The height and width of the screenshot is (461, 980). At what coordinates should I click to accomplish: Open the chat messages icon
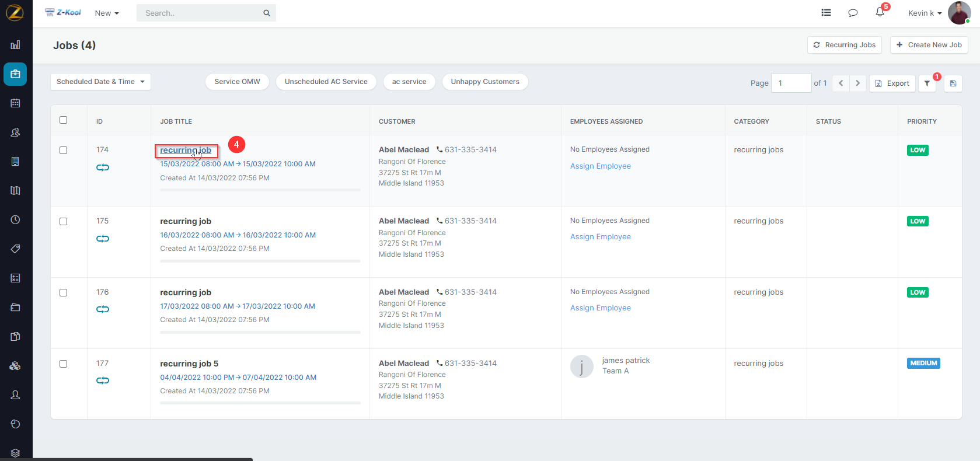click(853, 13)
